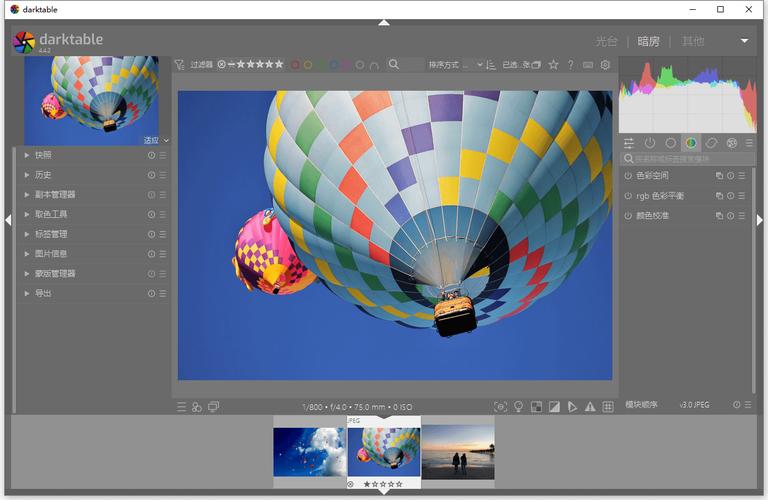Image resolution: width=768 pixels, height=500 pixels.
Task: Open the help question mark icon
Action: click(x=571, y=65)
